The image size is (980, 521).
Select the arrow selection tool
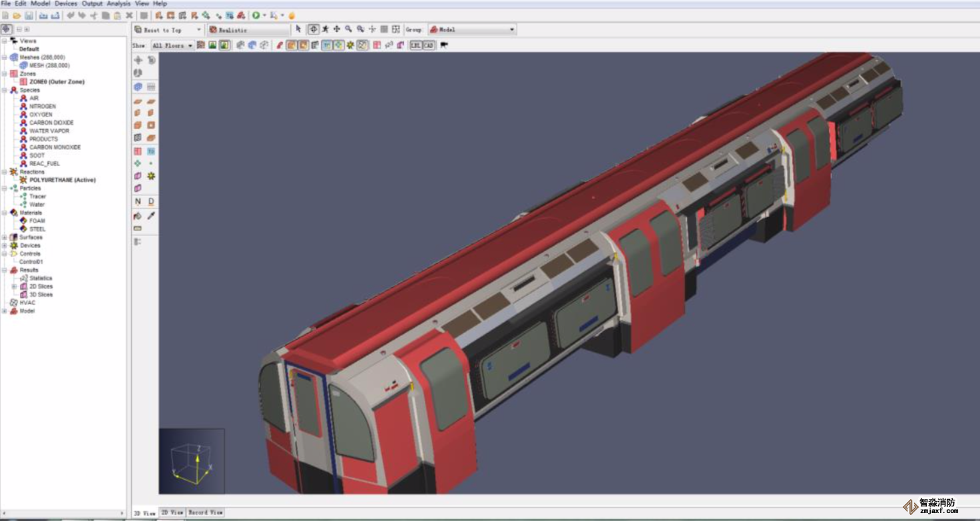pyautogui.click(x=298, y=29)
